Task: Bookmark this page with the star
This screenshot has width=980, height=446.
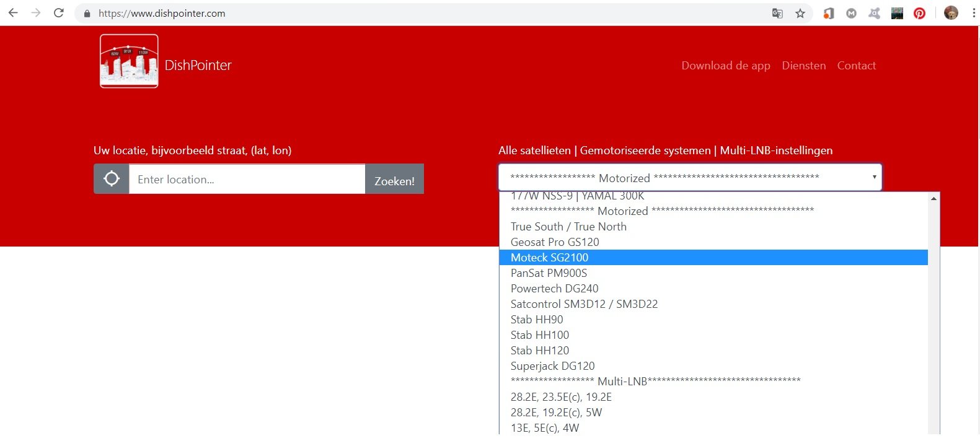Action: pos(800,13)
